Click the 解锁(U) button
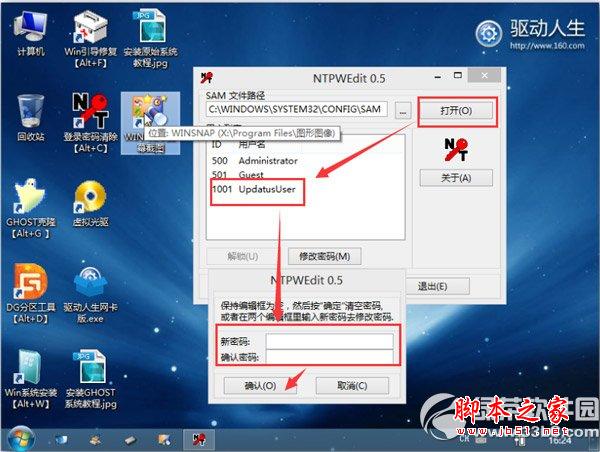This screenshot has width=600, height=452. click(x=243, y=256)
